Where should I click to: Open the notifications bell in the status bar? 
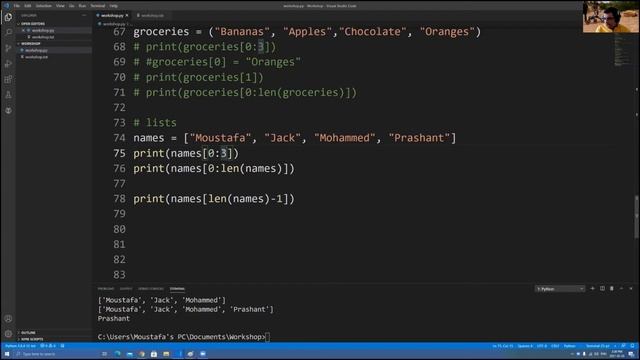[x=632, y=346]
